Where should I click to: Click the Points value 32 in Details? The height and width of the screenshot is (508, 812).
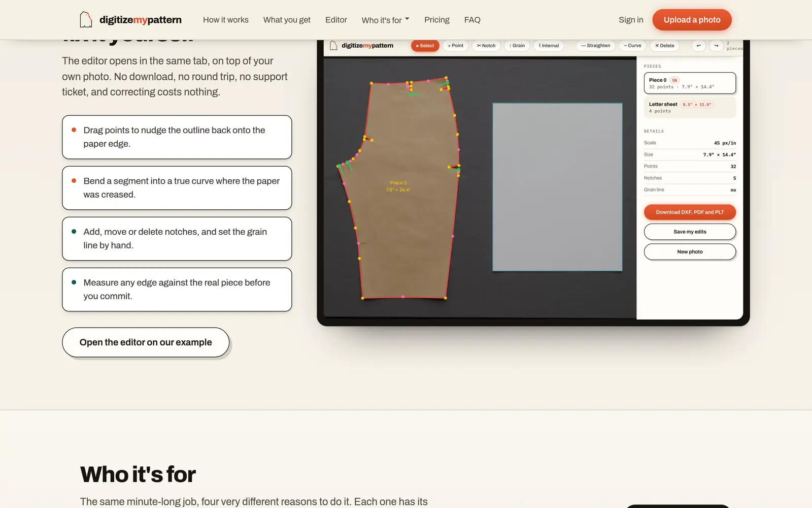click(x=733, y=166)
